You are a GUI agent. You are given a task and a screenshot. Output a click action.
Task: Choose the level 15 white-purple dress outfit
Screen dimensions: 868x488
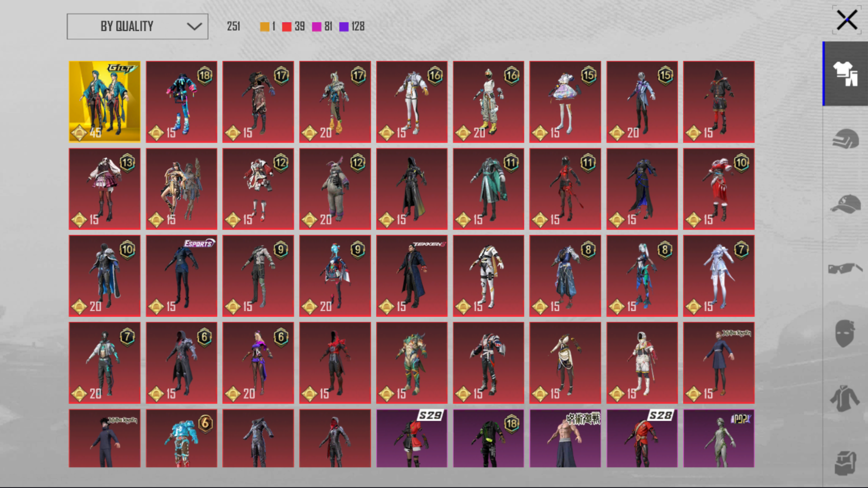click(x=565, y=102)
